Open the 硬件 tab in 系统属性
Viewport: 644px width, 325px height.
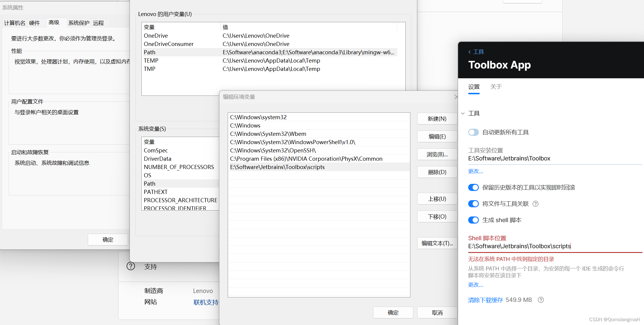pyautogui.click(x=34, y=23)
